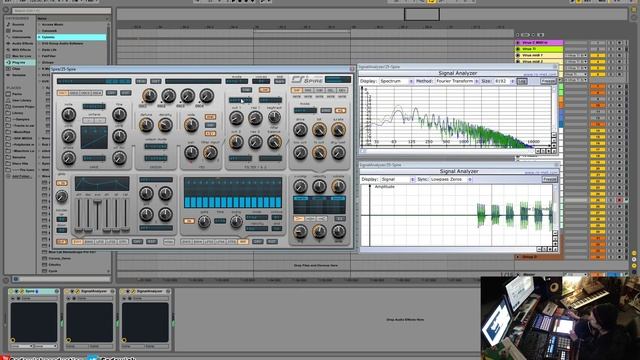Switch Spire effects to the shp tab
Screen dimensions: 640x360
297,90
